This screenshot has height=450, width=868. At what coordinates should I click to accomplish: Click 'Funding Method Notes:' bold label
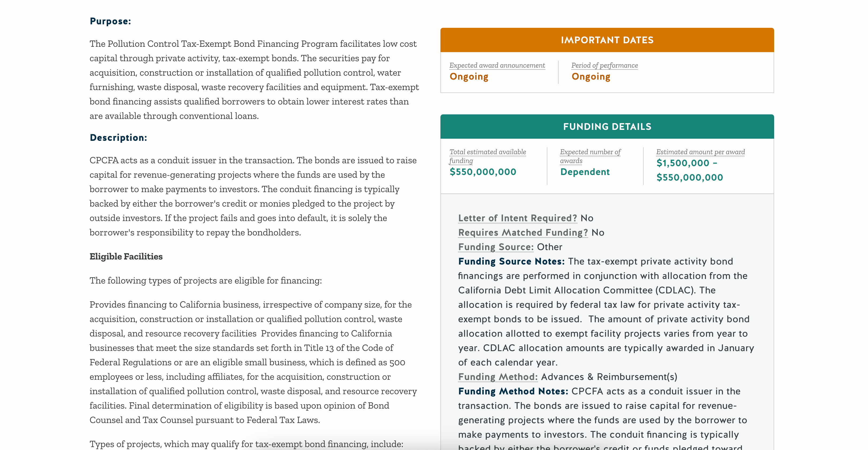[x=513, y=391]
